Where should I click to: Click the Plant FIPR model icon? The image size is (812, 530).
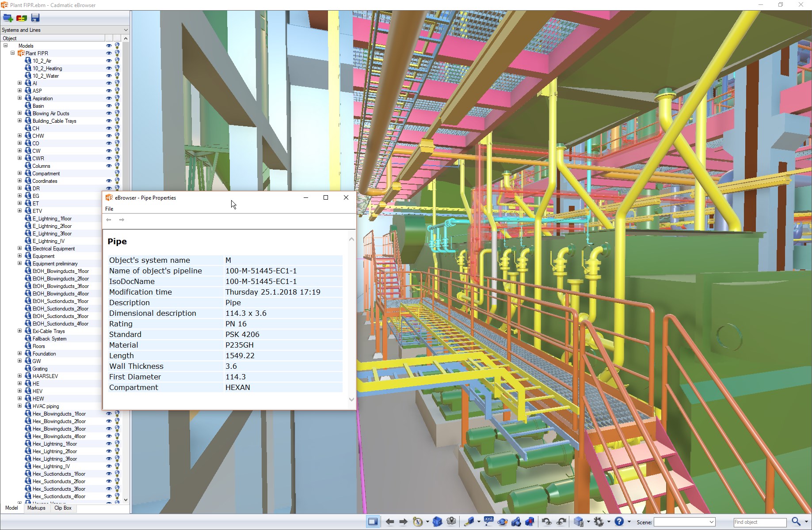pos(21,53)
